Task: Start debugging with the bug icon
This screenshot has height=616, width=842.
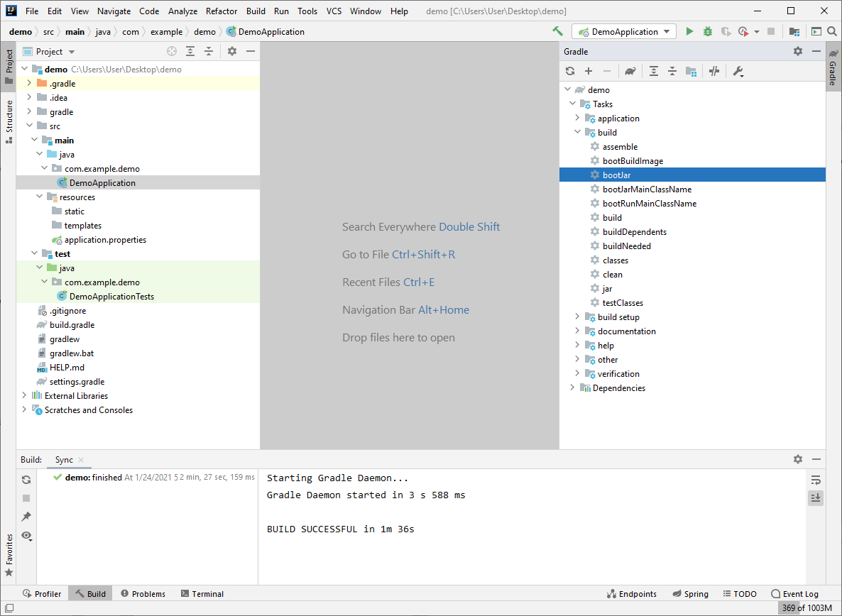Action: (x=708, y=32)
